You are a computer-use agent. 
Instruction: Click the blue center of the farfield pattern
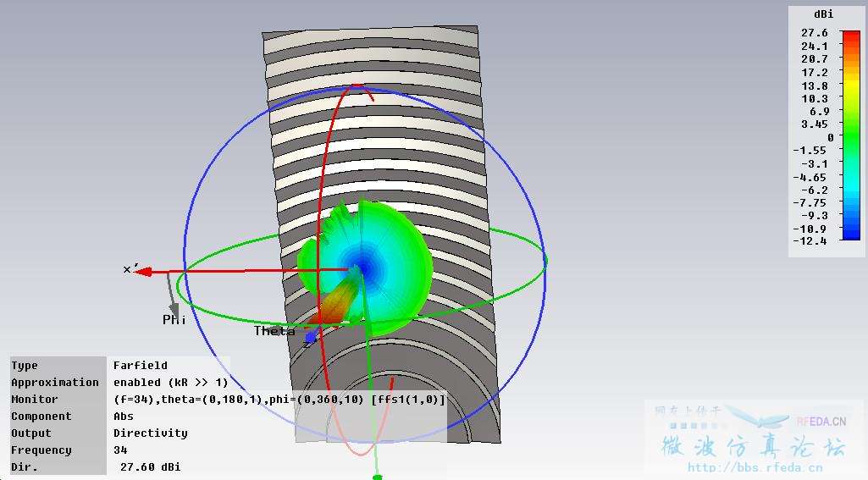click(x=362, y=268)
